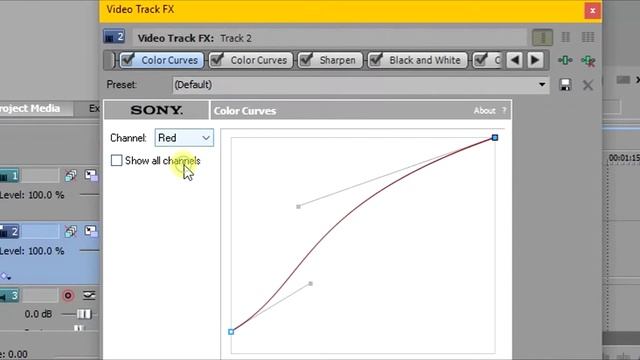Viewport: 640px width, 360px height.
Task: Uncheck the Black and White effect checkbox
Action: [x=376, y=60]
